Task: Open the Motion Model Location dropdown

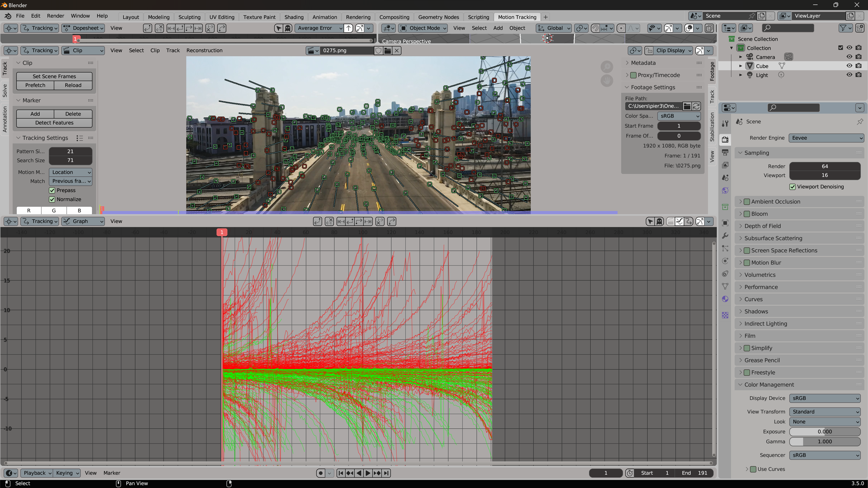Action: 71,173
